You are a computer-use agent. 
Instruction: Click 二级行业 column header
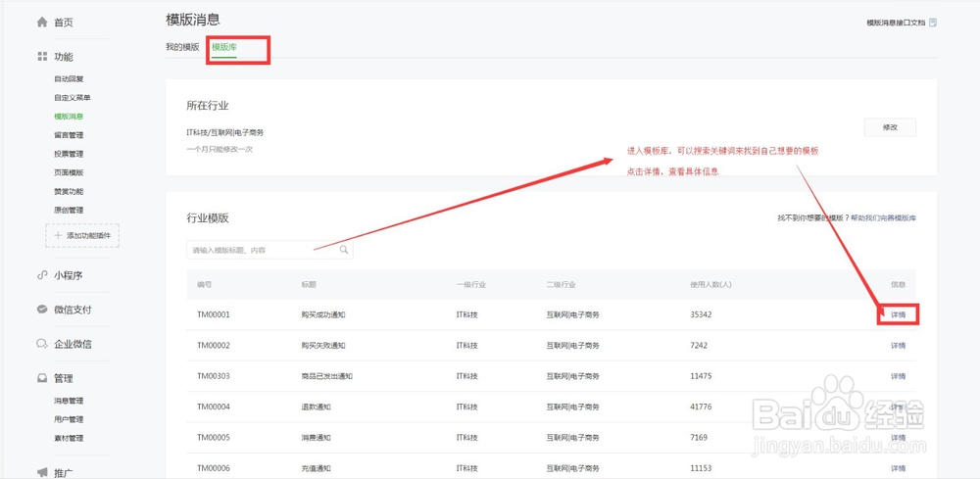click(x=561, y=284)
